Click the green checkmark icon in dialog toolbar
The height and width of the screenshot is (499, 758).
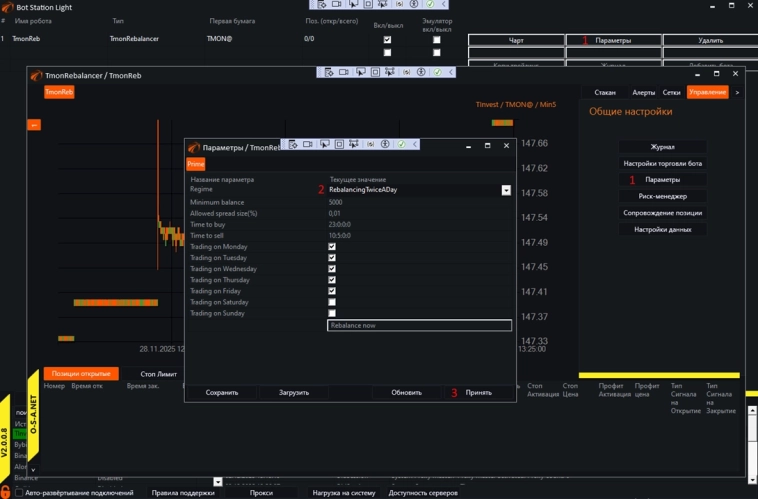[x=401, y=144]
